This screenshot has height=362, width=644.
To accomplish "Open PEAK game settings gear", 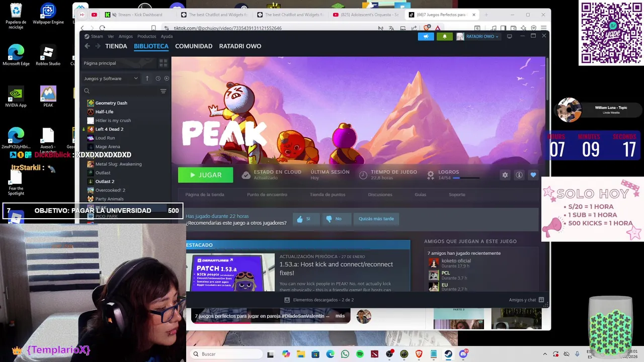I will pos(505,175).
